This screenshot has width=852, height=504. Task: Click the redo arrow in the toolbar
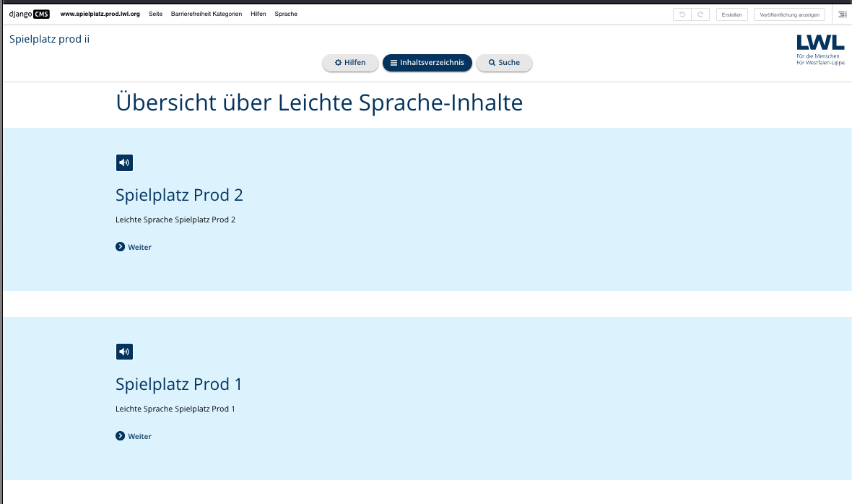click(700, 14)
